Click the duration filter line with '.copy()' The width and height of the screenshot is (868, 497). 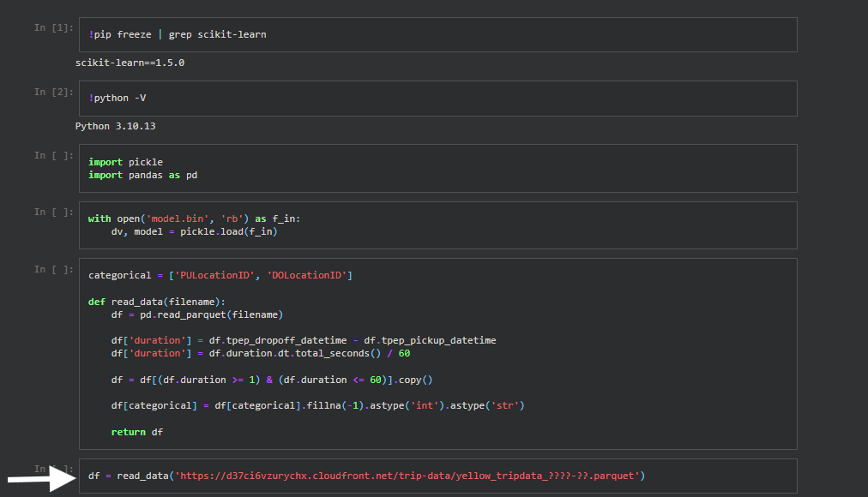(x=272, y=380)
